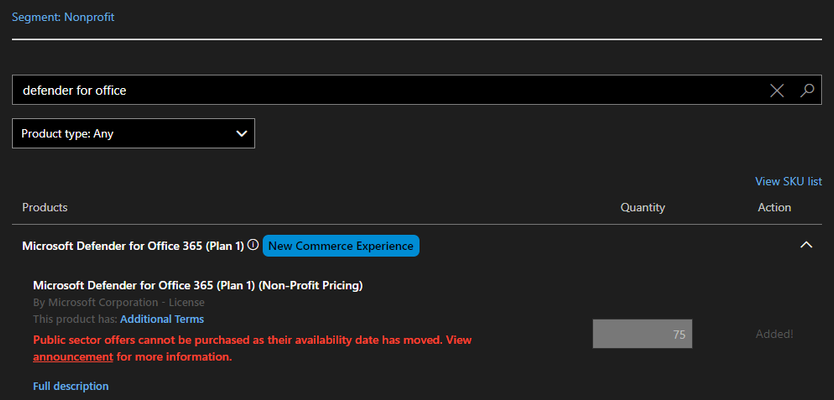Click the Quantity column header
Screen dimensions: 834x400
pos(643,207)
